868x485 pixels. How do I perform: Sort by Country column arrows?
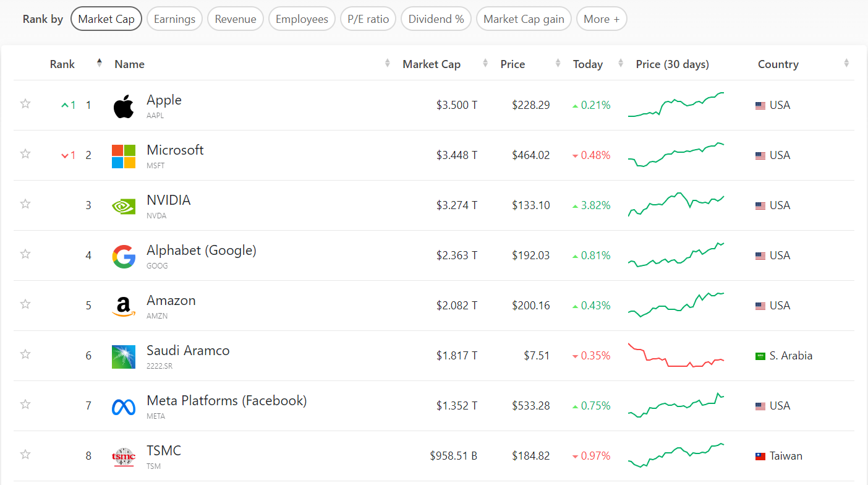(846, 63)
